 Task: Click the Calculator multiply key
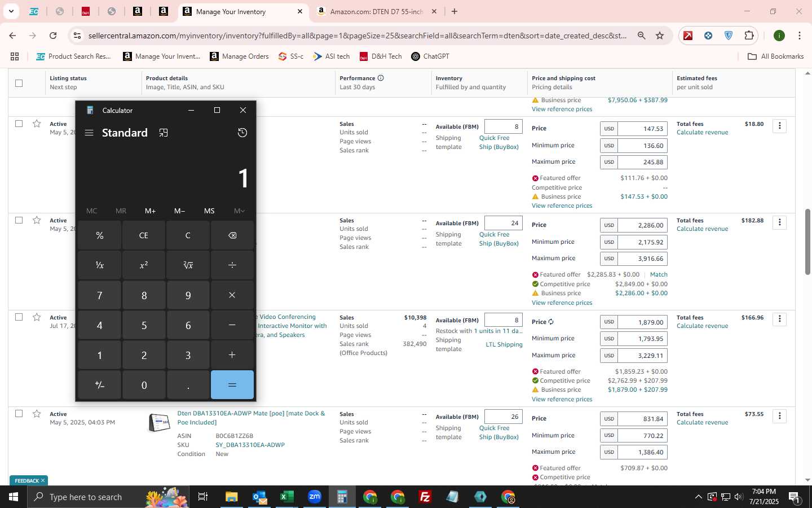tap(232, 295)
